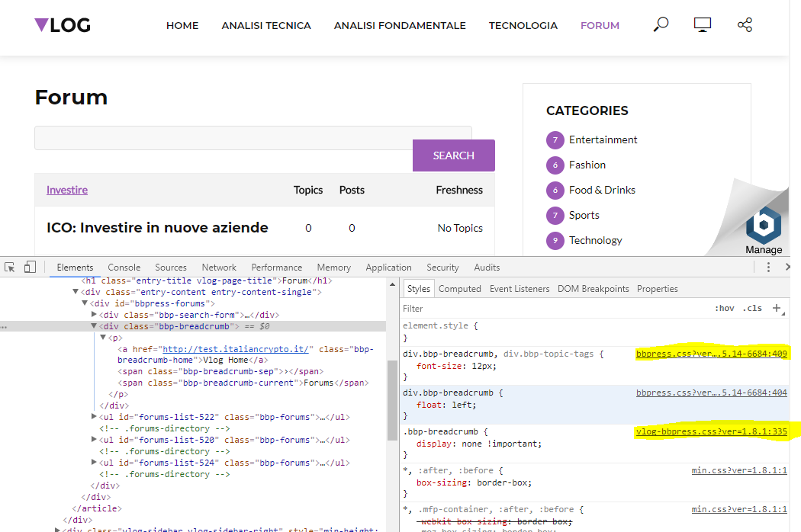801x532 pixels.
Task: Toggle DevTools device toolbar icon
Action: click(x=31, y=267)
